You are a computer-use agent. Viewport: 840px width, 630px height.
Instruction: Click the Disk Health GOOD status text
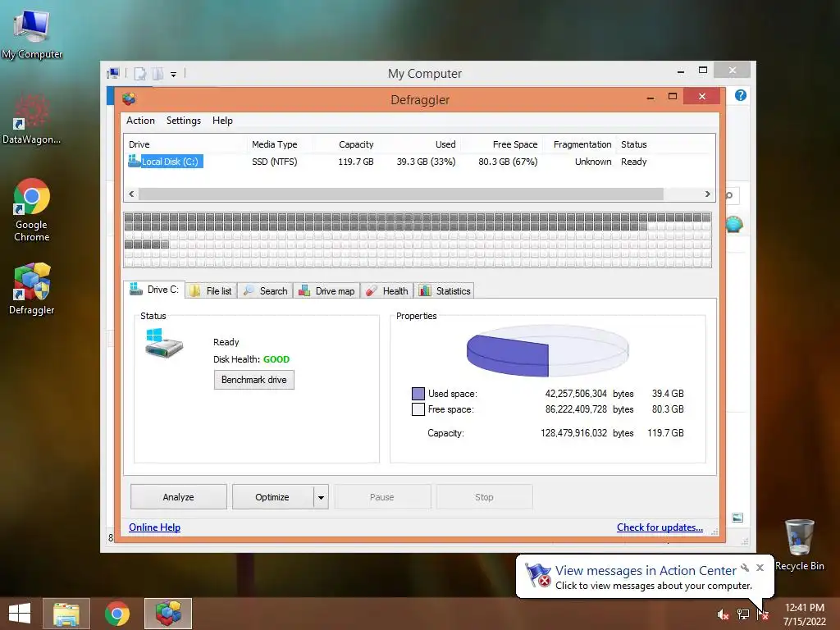point(276,359)
